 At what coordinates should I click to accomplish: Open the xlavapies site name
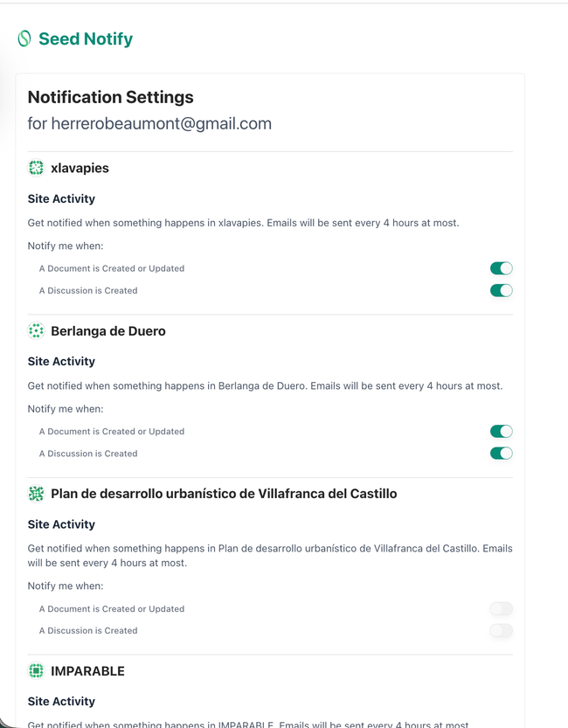tap(80, 168)
